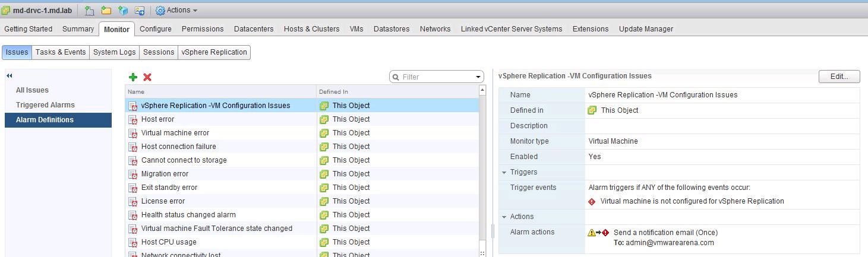Viewport: 868px width, 257px height.
Task: Select the Sessions sub-tab
Action: coord(159,52)
